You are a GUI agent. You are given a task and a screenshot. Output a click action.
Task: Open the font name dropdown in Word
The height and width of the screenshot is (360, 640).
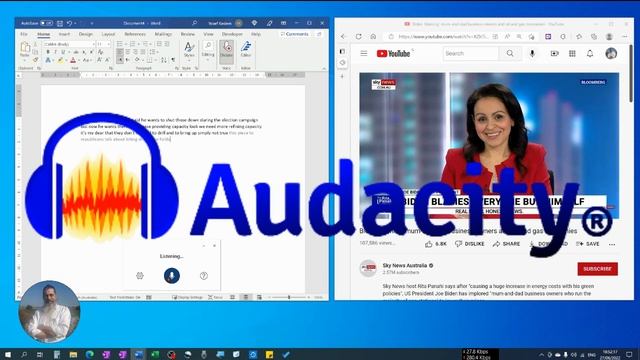click(69, 44)
